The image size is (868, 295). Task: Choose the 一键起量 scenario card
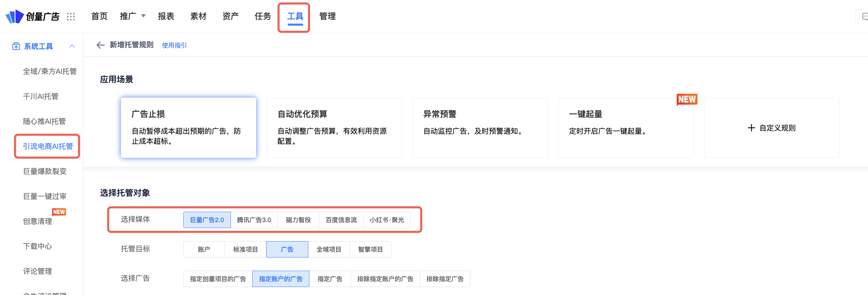pos(626,128)
